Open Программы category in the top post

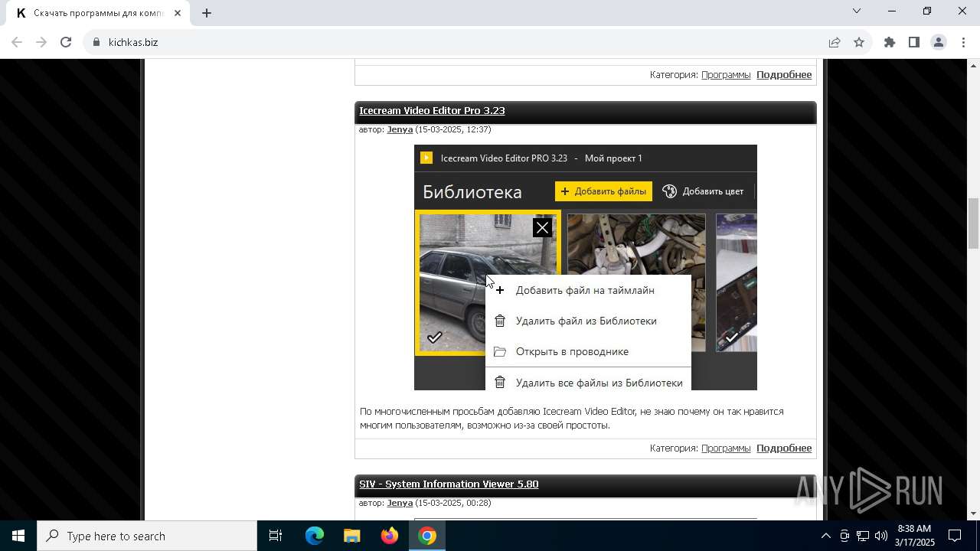(726, 74)
